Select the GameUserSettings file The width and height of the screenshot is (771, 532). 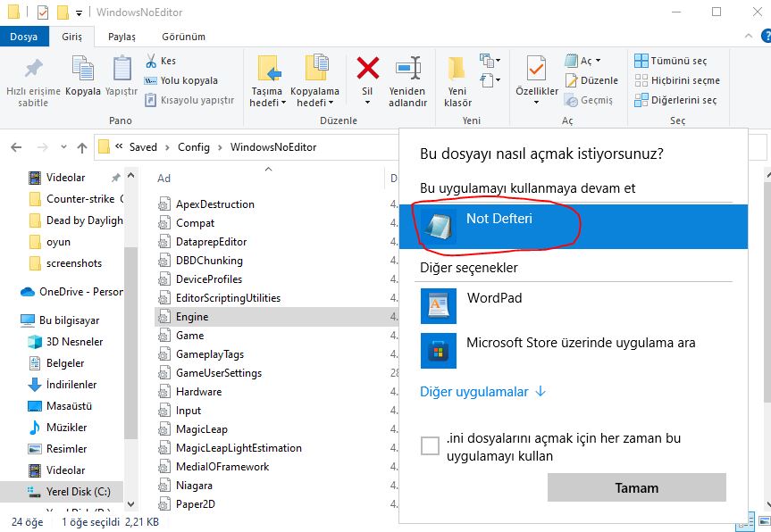point(219,373)
